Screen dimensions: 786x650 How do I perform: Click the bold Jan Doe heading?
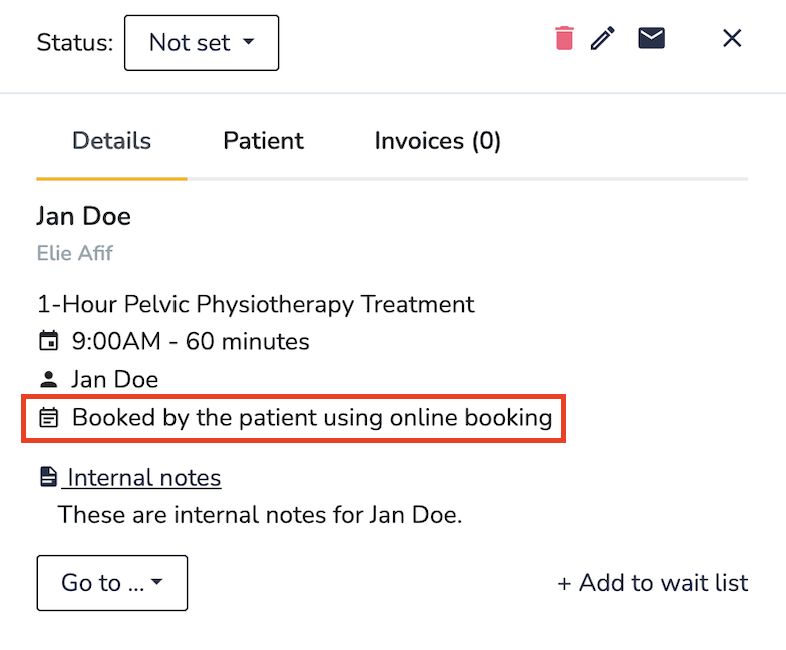[x=83, y=216]
